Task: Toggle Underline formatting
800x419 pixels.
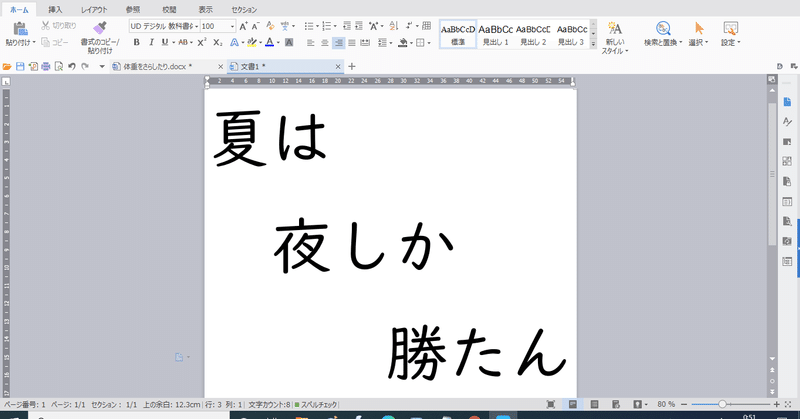Action: (164, 42)
